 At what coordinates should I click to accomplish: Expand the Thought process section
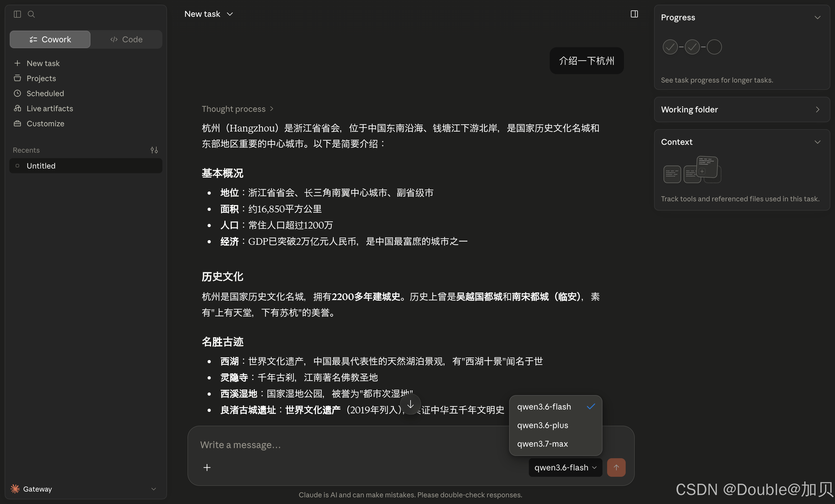(237, 109)
